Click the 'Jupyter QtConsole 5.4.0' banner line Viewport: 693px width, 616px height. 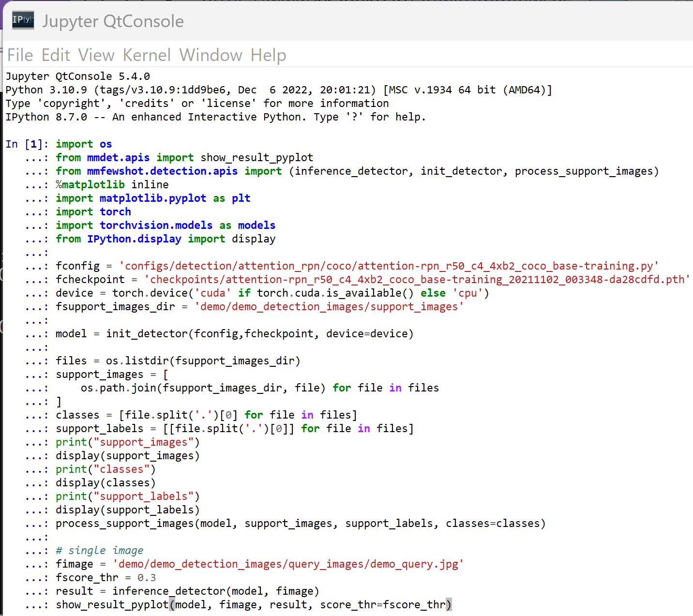pos(78,76)
